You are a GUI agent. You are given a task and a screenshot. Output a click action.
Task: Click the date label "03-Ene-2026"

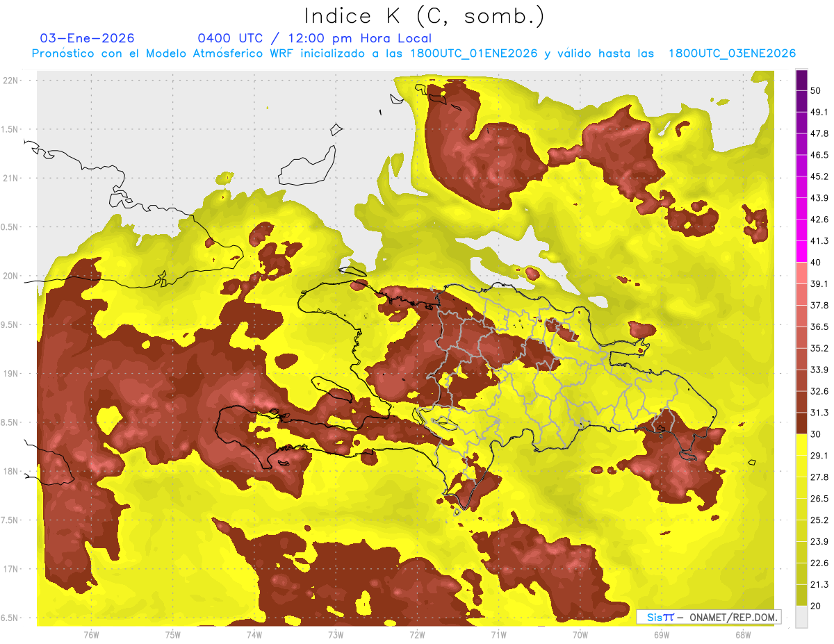[x=88, y=38]
